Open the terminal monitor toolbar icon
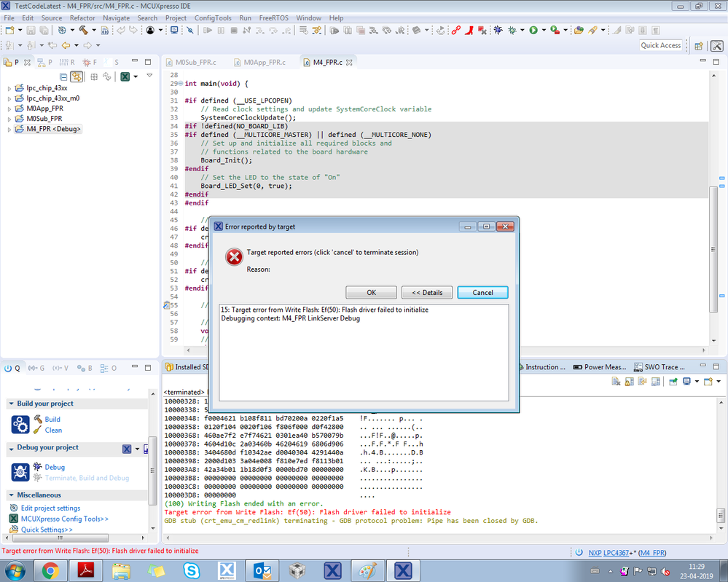 pos(174,30)
